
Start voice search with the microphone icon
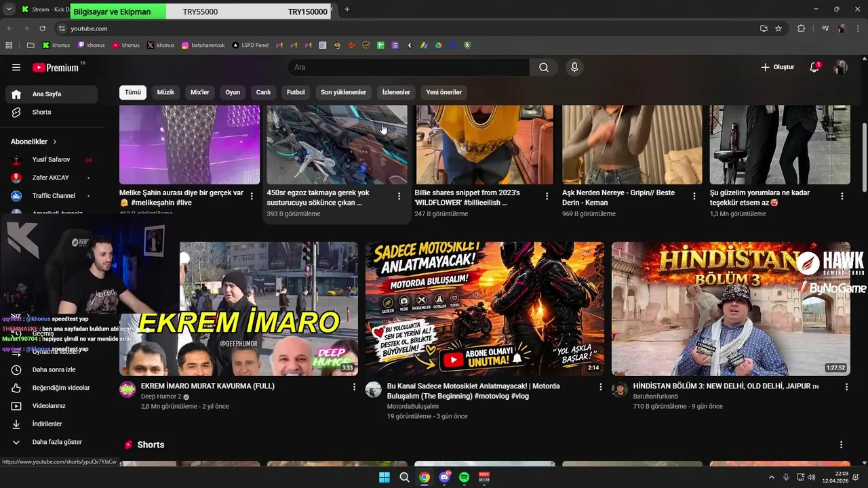pyautogui.click(x=574, y=67)
